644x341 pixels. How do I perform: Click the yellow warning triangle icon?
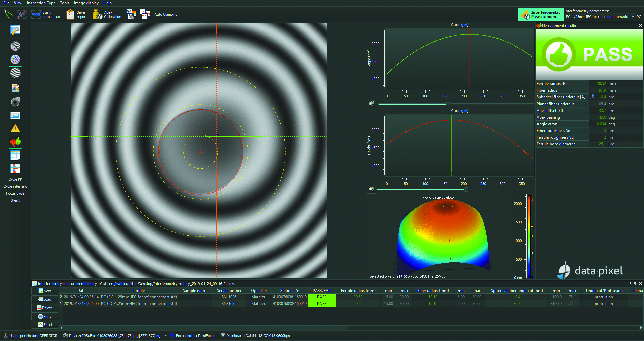15,129
